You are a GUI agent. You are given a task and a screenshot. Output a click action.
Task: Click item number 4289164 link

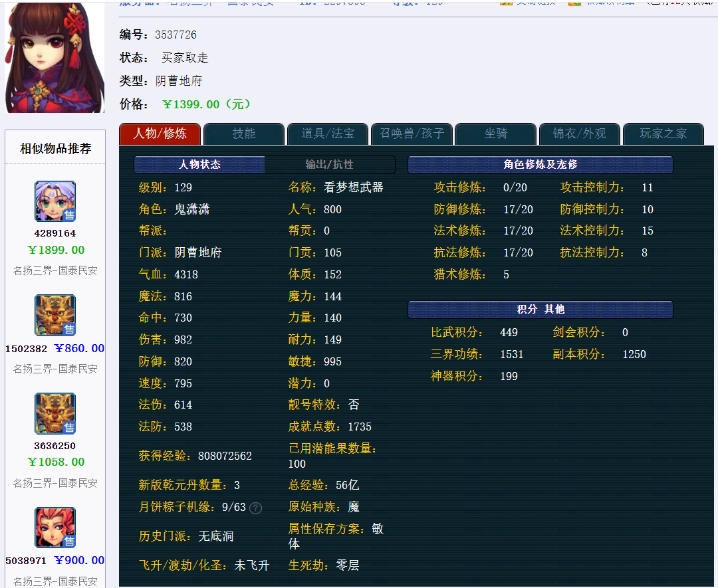[55, 233]
